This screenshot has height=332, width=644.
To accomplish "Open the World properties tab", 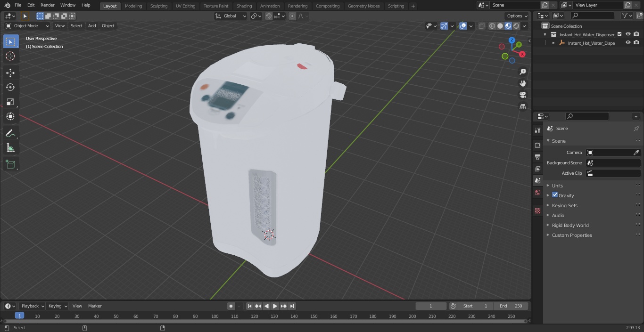I will 537,193.
